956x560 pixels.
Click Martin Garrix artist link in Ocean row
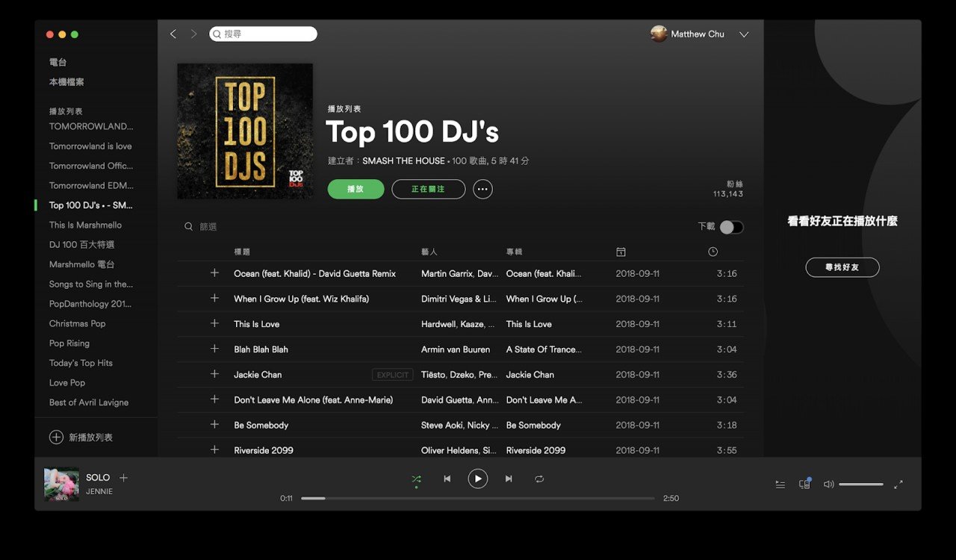click(447, 273)
